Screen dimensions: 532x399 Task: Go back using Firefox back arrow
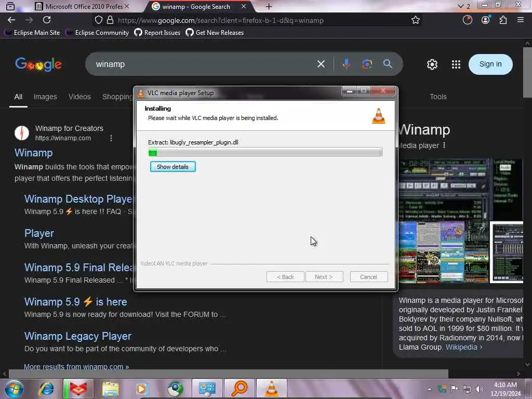(11, 20)
